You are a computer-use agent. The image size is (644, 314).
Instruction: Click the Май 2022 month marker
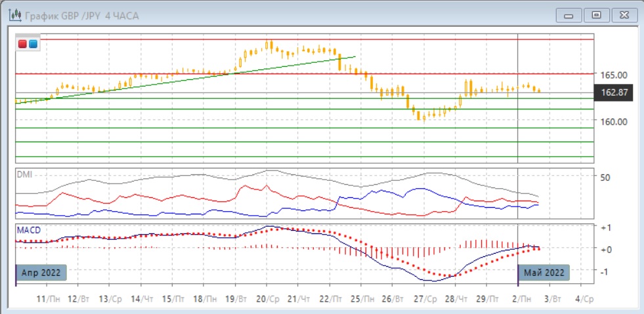(544, 272)
